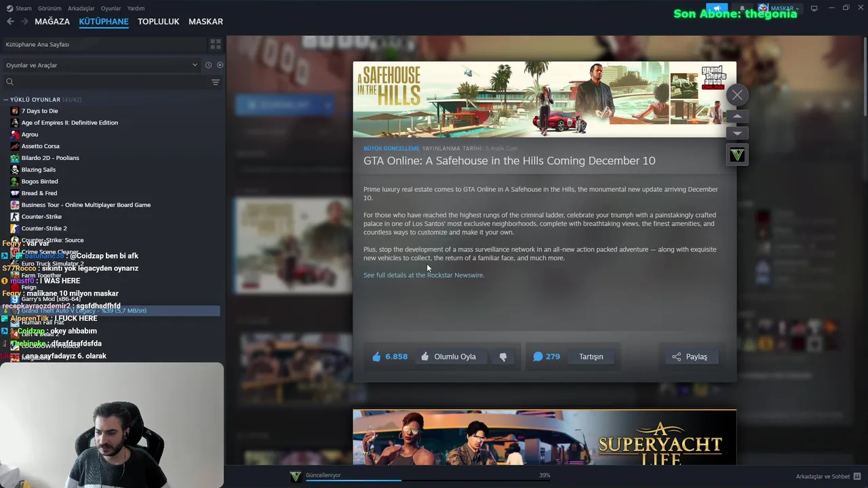This screenshot has height=488, width=868.
Task: Select Agrou in the game list
Action: point(30,134)
